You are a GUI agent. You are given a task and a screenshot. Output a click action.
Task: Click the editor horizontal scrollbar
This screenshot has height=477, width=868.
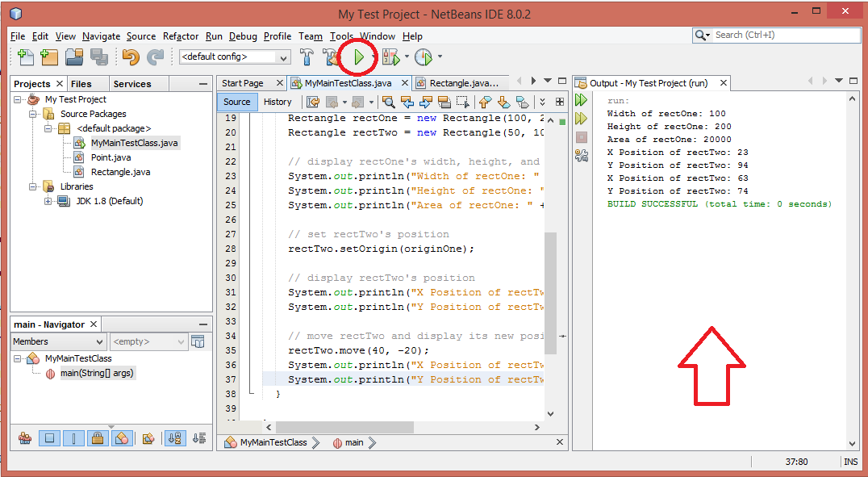[x=344, y=427]
